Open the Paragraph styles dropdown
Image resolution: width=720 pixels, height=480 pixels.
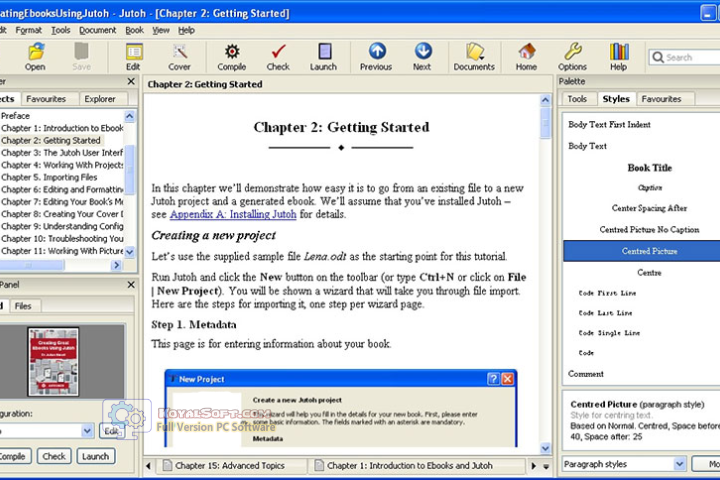(x=679, y=464)
